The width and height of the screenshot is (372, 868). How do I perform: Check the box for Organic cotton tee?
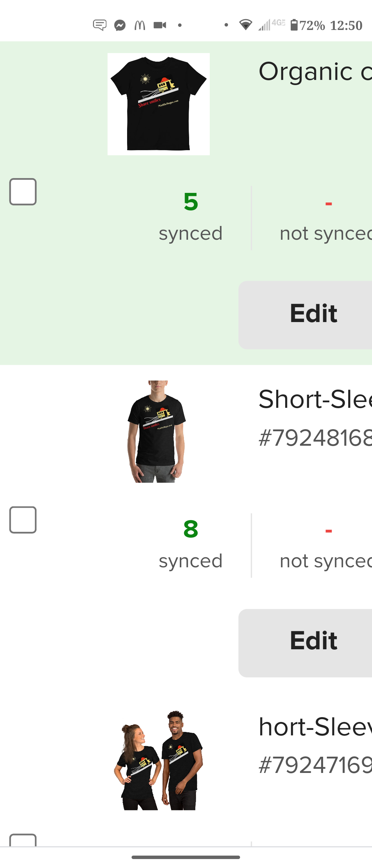[x=23, y=192]
